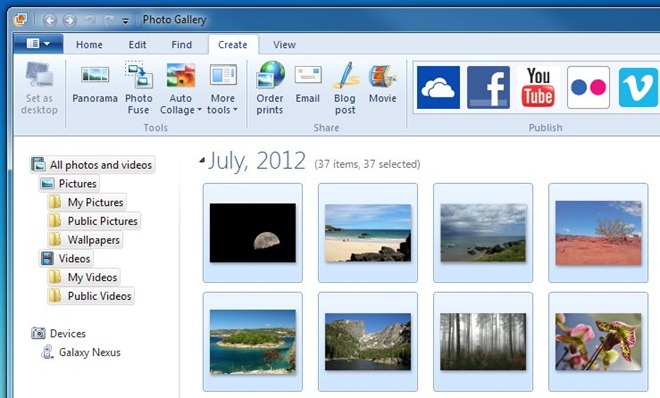Screen dimensions: 660x398
Task: Collapse the July, 2012 group triangle
Action: pyautogui.click(x=202, y=160)
